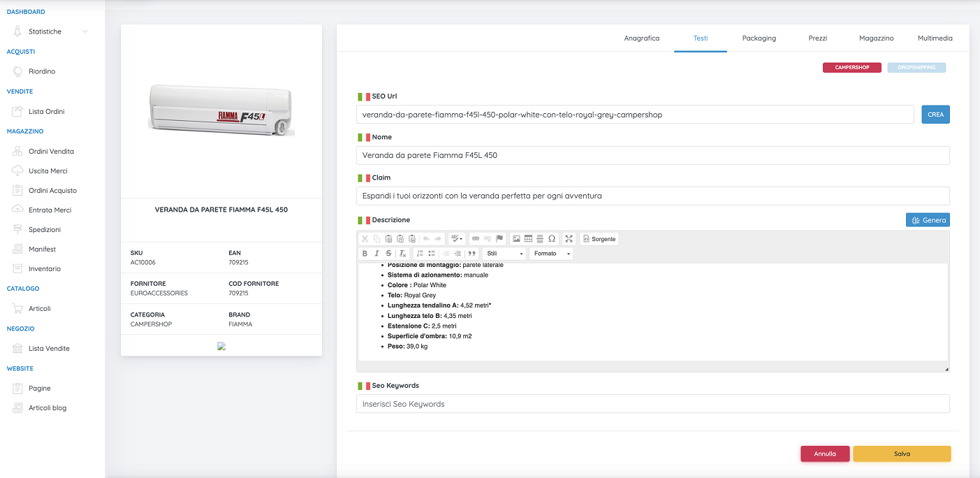Toggle italic formatting

376,254
